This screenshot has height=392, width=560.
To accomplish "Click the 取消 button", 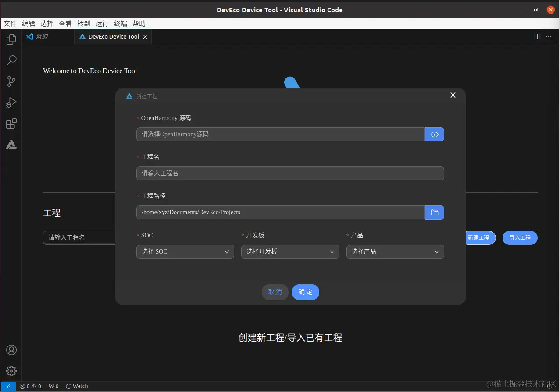I will (x=275, y=292).
